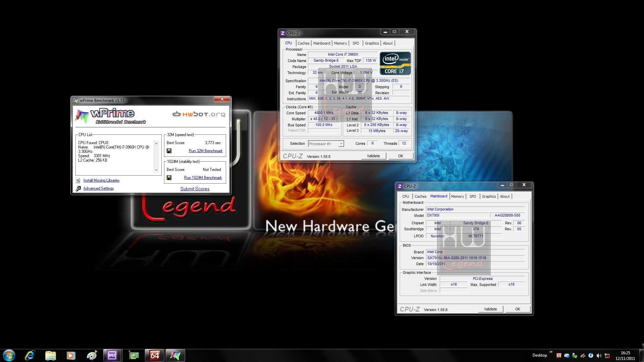
Task: Click the green circuit board taskbar icon
Action: coord(134,355)
